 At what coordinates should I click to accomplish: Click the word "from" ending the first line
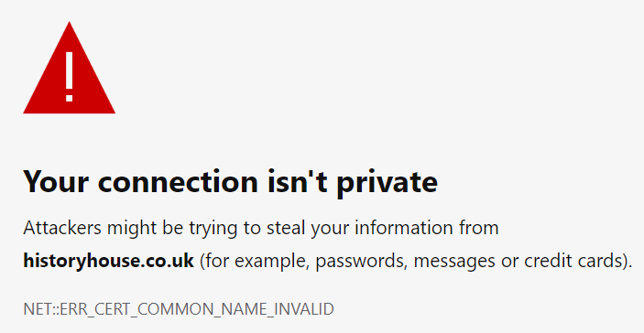(480, 228)
